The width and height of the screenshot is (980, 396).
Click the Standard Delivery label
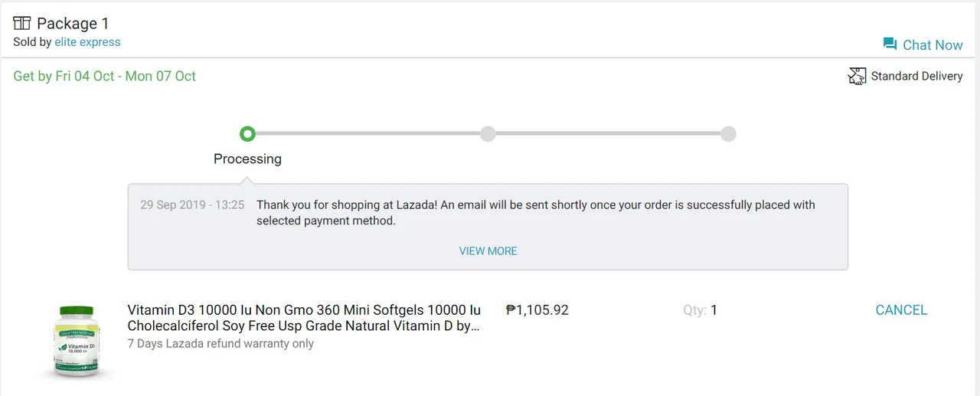(916, 76)
